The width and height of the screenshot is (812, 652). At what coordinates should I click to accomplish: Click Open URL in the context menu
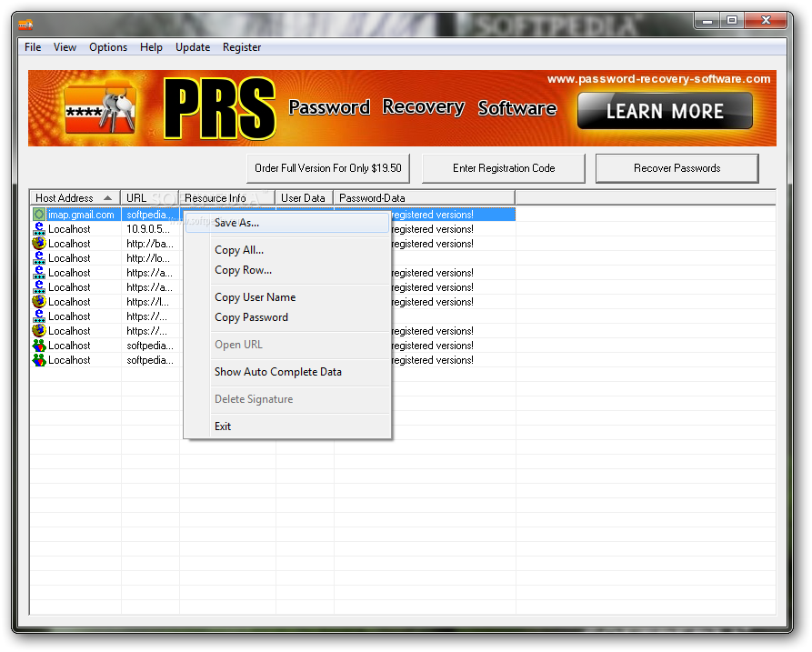pyautogui.click(x=287, y=345)
